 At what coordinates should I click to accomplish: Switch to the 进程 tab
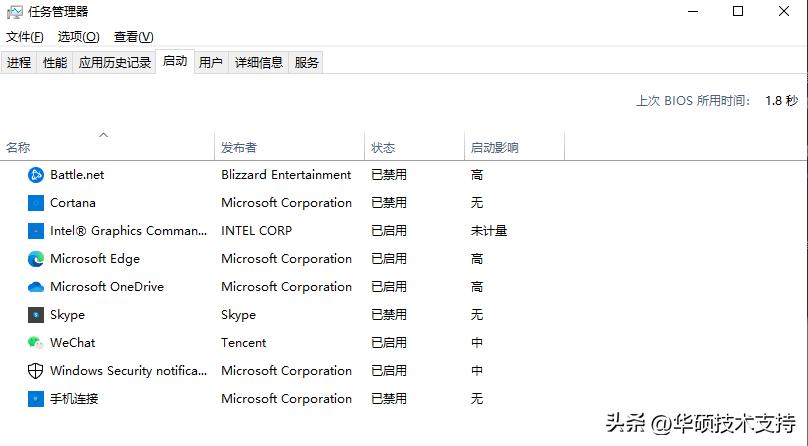coord(19,62)
